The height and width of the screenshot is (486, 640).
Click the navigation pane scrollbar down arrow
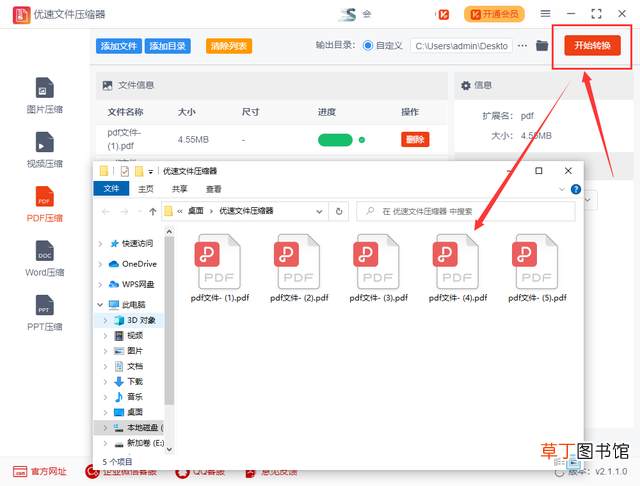coord(169,449)
